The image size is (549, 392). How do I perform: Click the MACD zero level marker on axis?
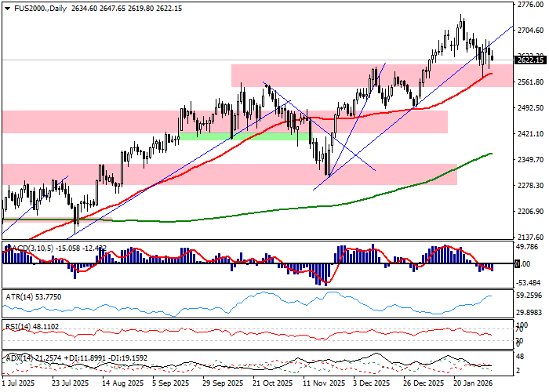pos(519,264)
